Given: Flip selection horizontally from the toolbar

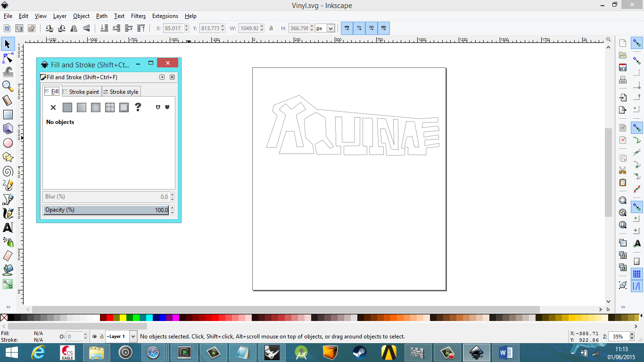Looking at the screenshot, I should point(74,28).
